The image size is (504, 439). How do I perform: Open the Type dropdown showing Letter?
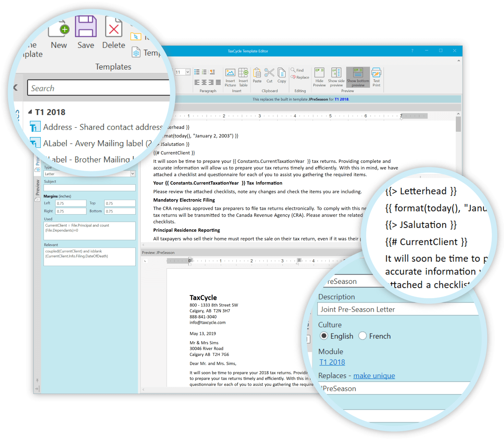coord(133,174)
